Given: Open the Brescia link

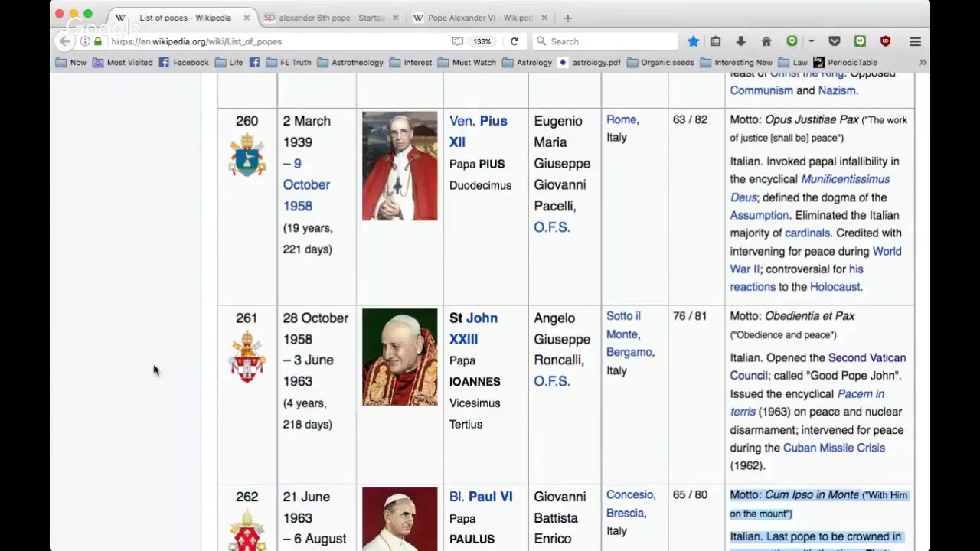Looking at the screenshot, I should click(625, 513).
